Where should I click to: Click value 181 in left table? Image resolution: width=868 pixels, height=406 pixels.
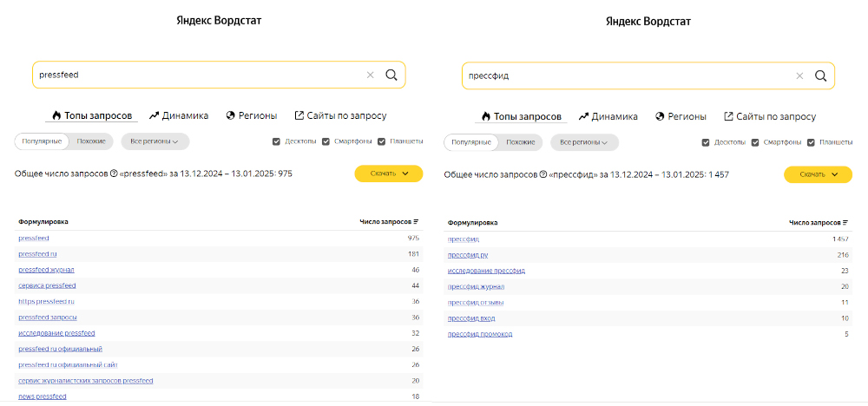click(x=413, y=254)
